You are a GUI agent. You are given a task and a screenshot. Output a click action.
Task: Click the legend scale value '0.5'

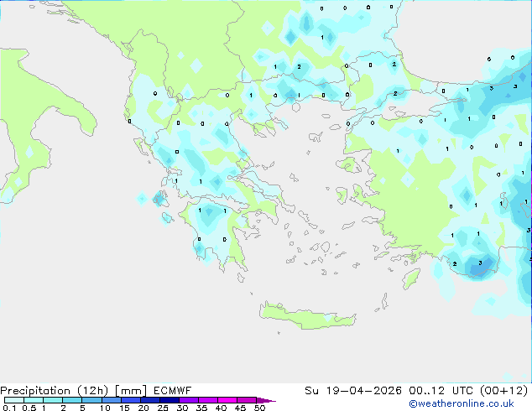pyautogui.click(x=29, y=408)
